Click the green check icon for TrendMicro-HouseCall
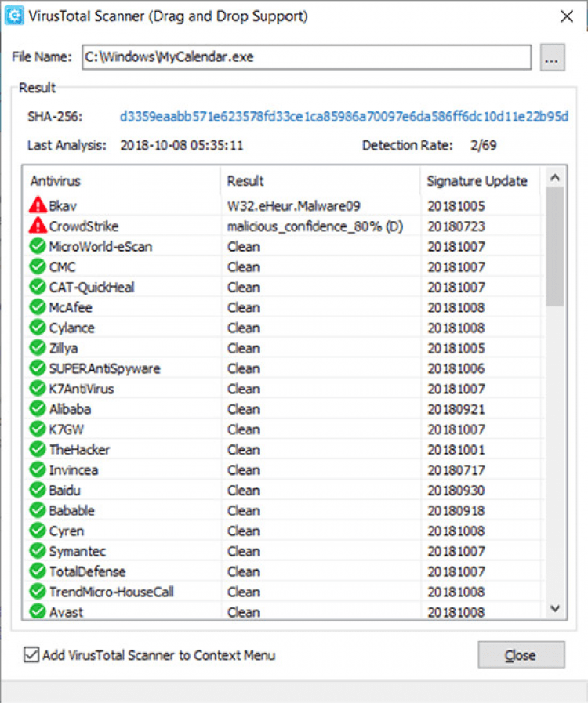Viewport: 588px width, 703px height. click(x=38, y=592)
